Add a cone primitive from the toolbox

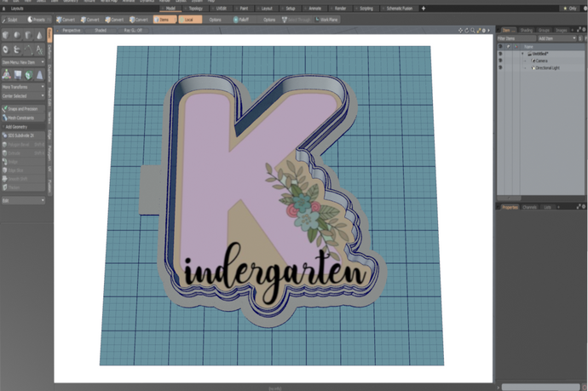(39, 35)
